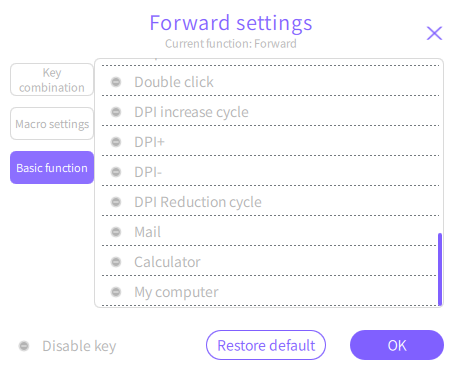This screenshot has width=462, height=380.
Task: Select the Mail function radio button
Action: click(116, 232)
